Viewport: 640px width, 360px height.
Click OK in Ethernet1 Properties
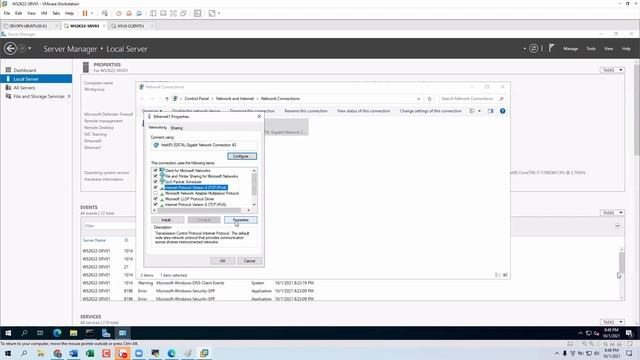point(222,261)
